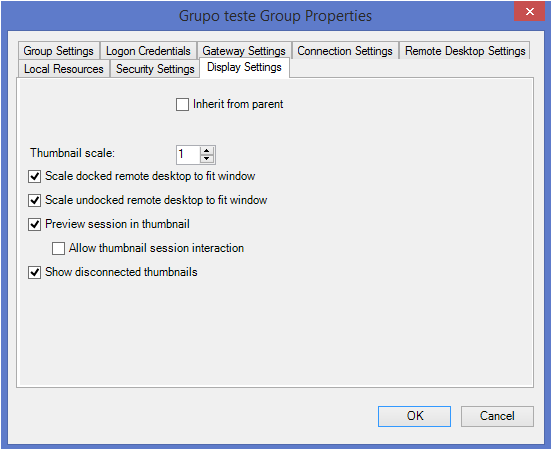Decrease thumbnail scale with down arrow
The image size is (551, 449).
pos(207,158)
